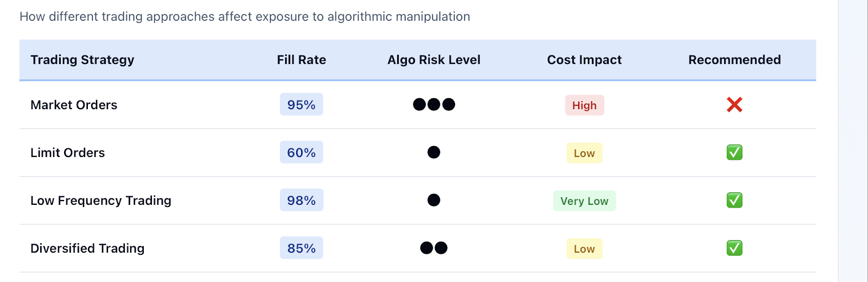
Task: Click the Cost Impact column header
Action: coord(584,60)
